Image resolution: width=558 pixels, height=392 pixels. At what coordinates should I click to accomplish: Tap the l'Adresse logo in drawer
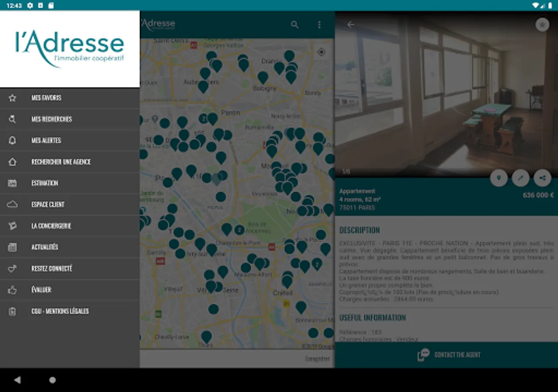(x=70, y=49)
